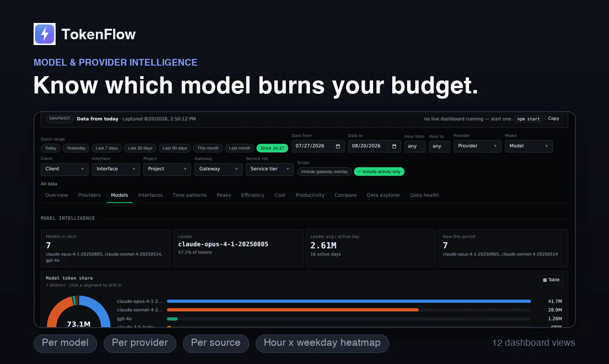Open the Time patterns tab
The image size is (609, 364).
(x=189, y=195)
